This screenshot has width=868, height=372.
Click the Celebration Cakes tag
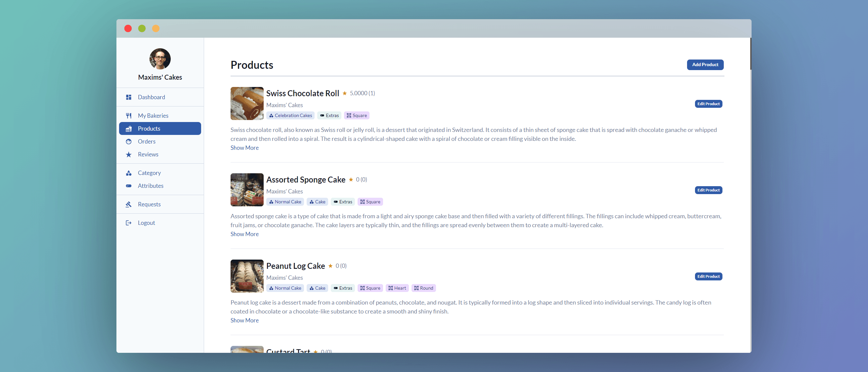point(290,116)
